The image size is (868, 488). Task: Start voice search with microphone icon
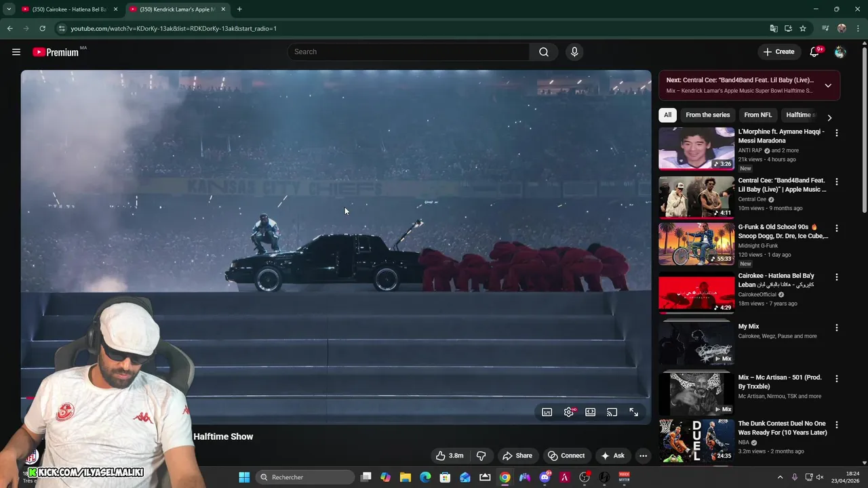[x=574, y=52]
